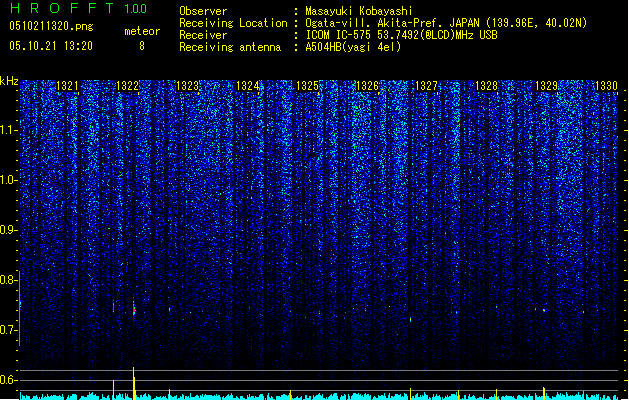
Task: Click the 1.0 frequency axis label
Action: [8, 180]
